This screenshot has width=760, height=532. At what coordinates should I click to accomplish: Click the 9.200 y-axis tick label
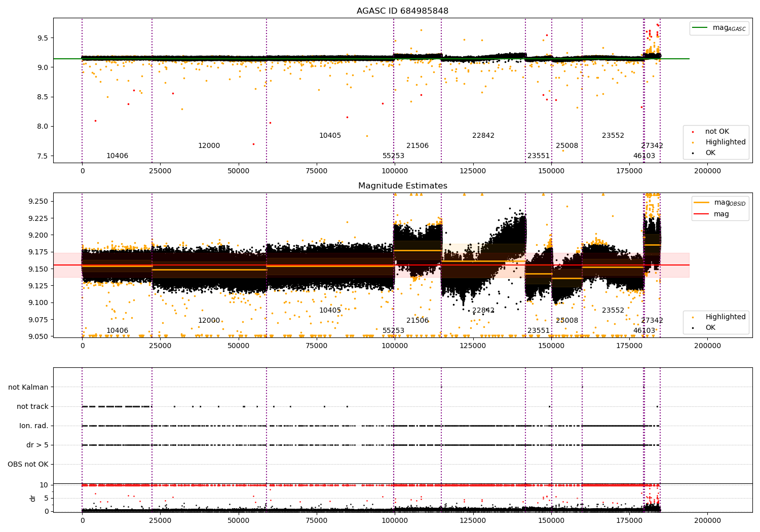point(39,235)
